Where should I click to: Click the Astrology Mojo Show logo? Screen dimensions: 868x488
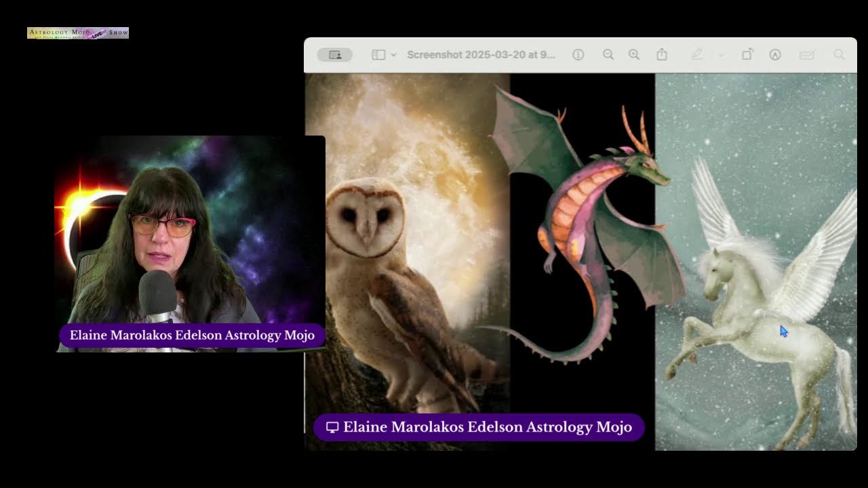coord(78,33)
